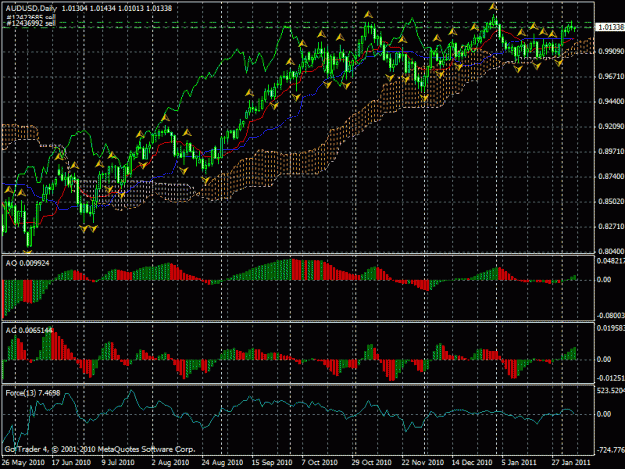625x469 pixels.
Task: Select the #12436992 sell order label
Action: tap(31, 24)
